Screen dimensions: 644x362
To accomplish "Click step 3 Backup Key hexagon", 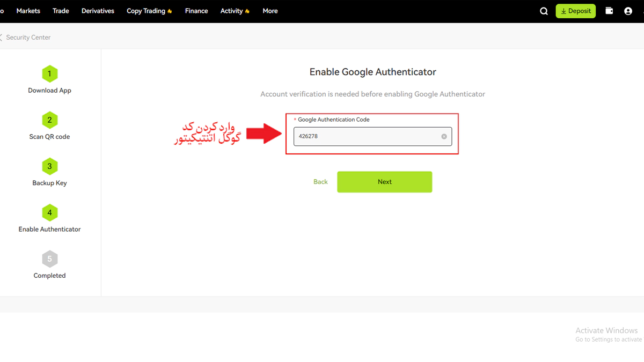I will point(49,166).
